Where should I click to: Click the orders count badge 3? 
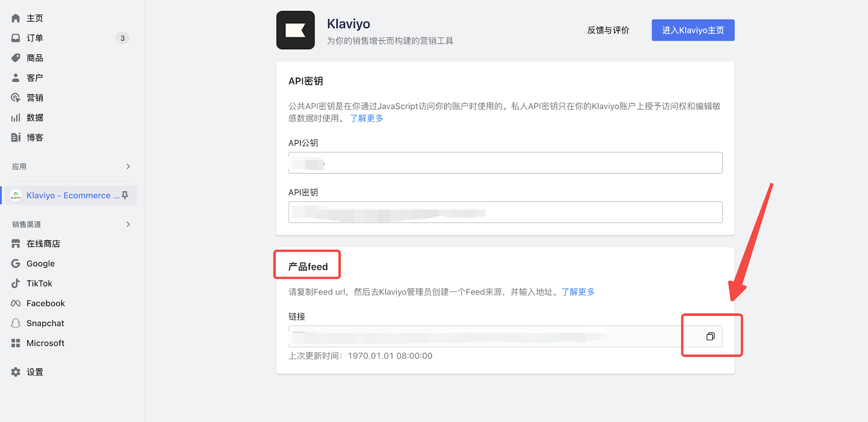123,38
